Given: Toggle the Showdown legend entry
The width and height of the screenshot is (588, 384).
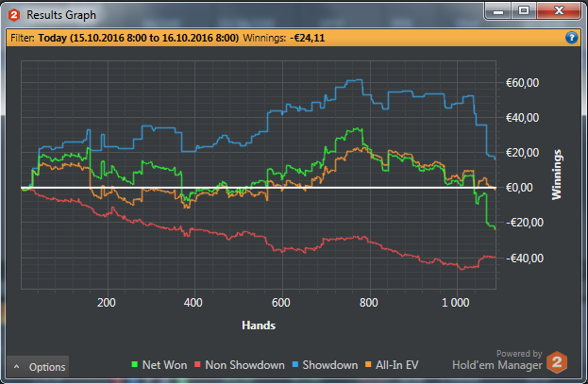Looking at the screenshot, I should click(325, 365).
